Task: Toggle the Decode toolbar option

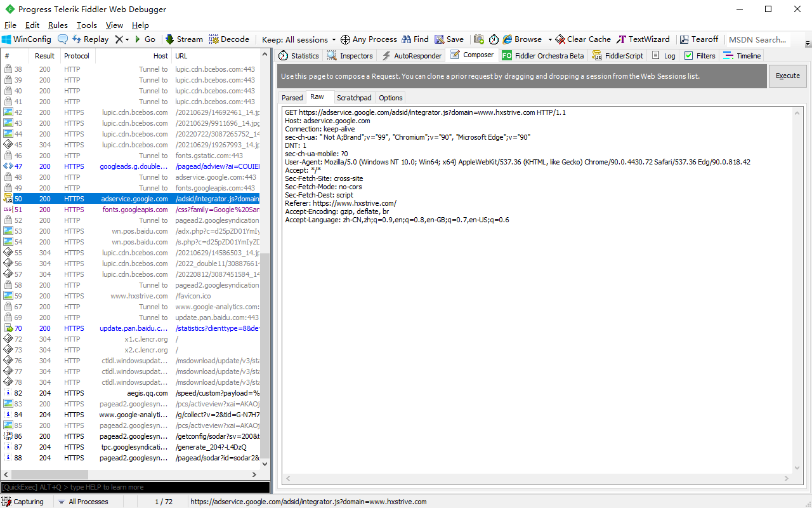Action: (229, 39)
